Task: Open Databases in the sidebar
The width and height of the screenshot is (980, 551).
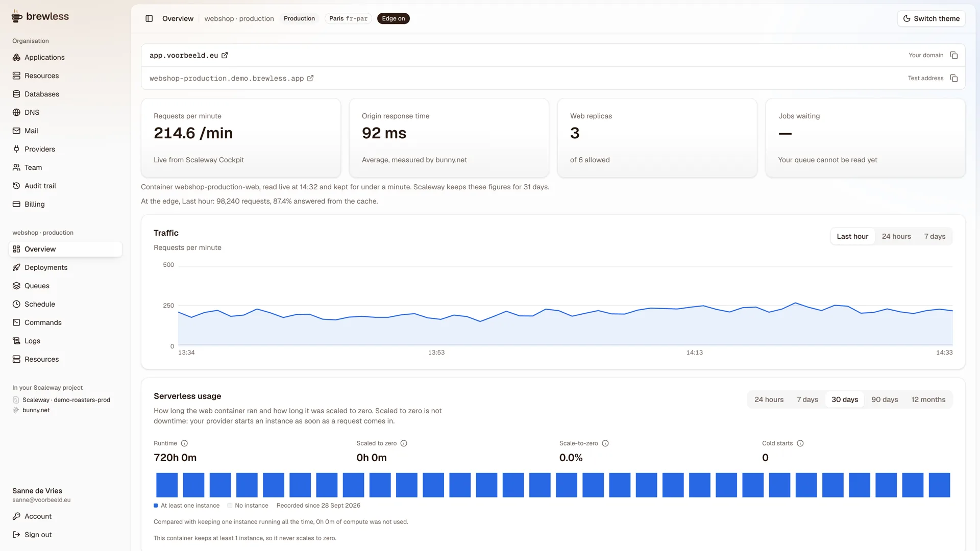Action: point(65,94)
